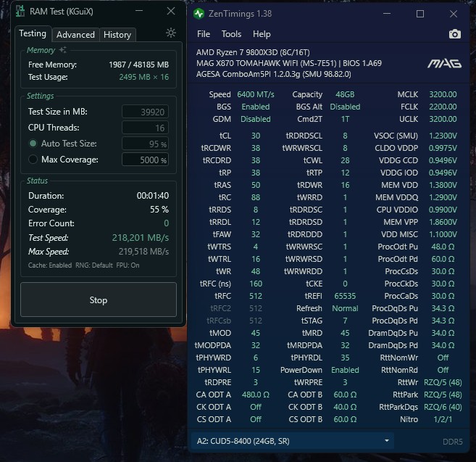Click the MEM VDD 1.3800V value
Image resolution: width=476 pixels, height=462 pixels.
point(443,185)
